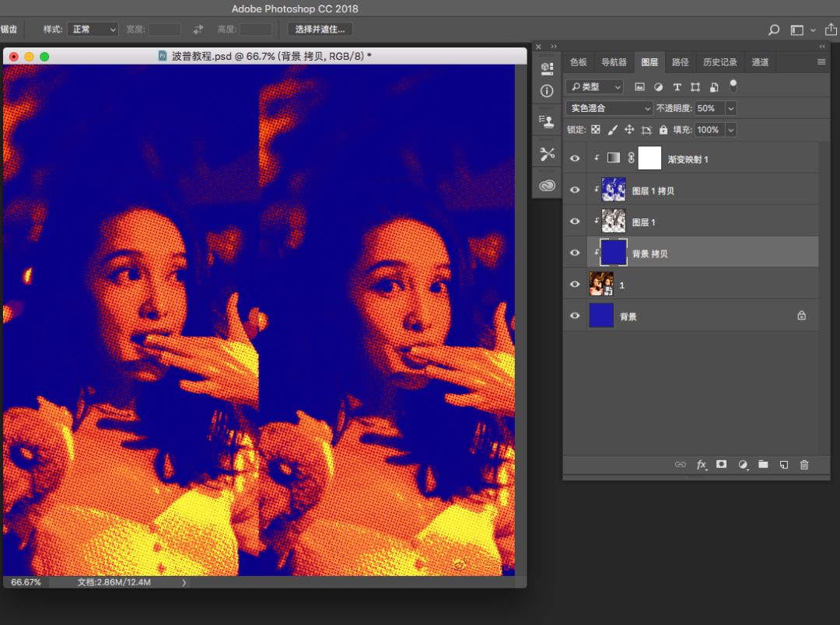Click the search magnifier icon in options bar
Viewport: 840px width, 625px height.
click(x=774, y=30)
